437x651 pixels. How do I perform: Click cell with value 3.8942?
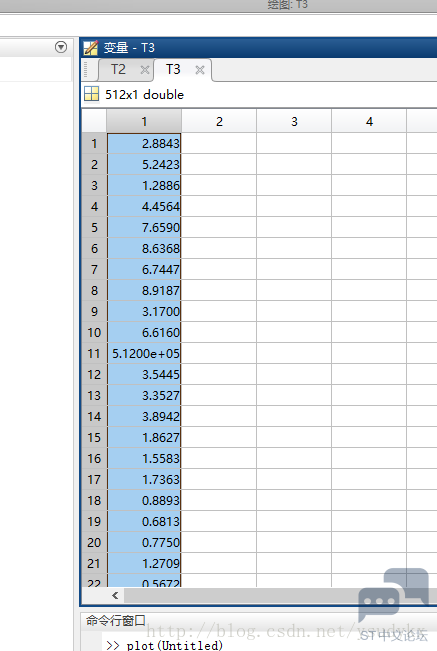[144, 416]
